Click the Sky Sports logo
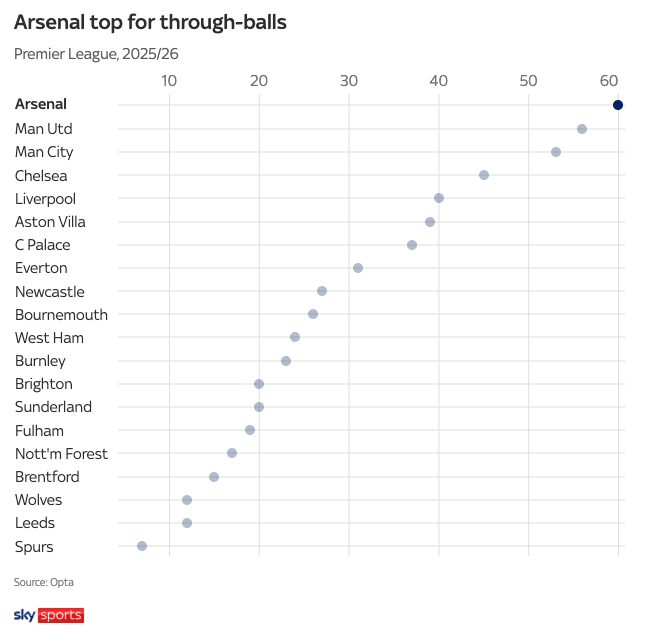 pos(48,615)
